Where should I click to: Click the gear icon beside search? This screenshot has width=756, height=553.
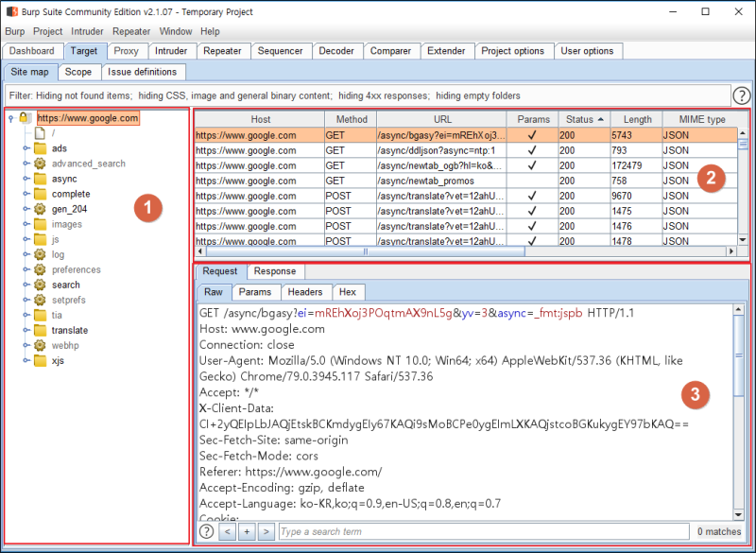pos(40,285)
